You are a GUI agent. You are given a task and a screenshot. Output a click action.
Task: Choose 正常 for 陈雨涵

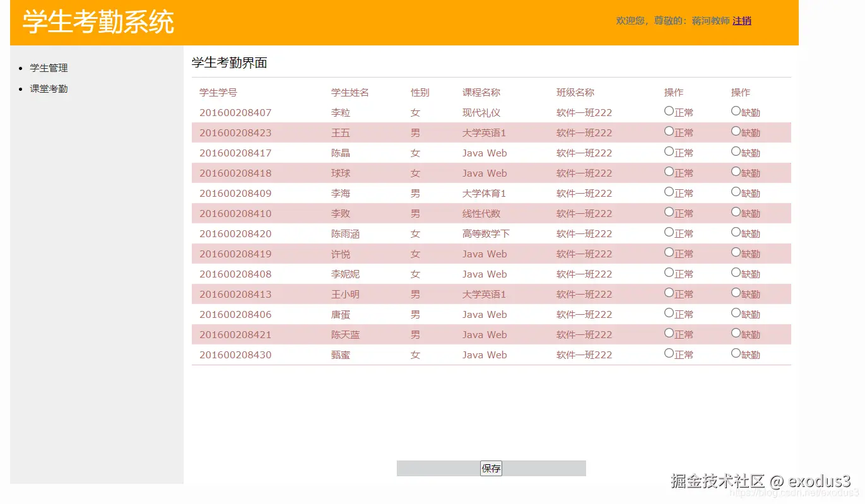(669, 232)
